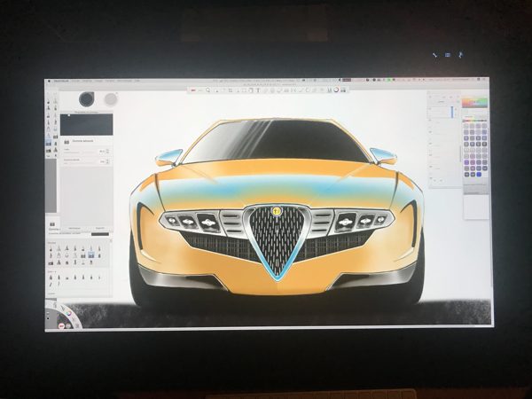Click the red undo button on the lagoon
The height and width of the screenshot is (399, 532).
pyautogui.click(x=62, y=325)
